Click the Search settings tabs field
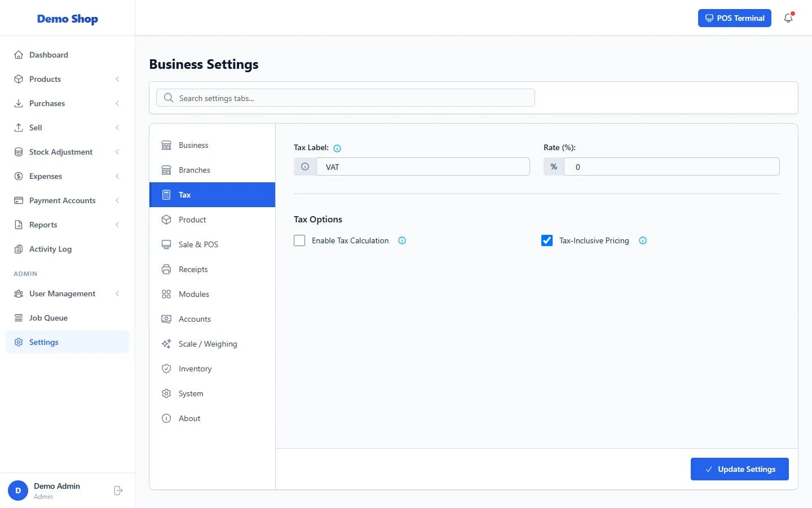 [346, 98]
